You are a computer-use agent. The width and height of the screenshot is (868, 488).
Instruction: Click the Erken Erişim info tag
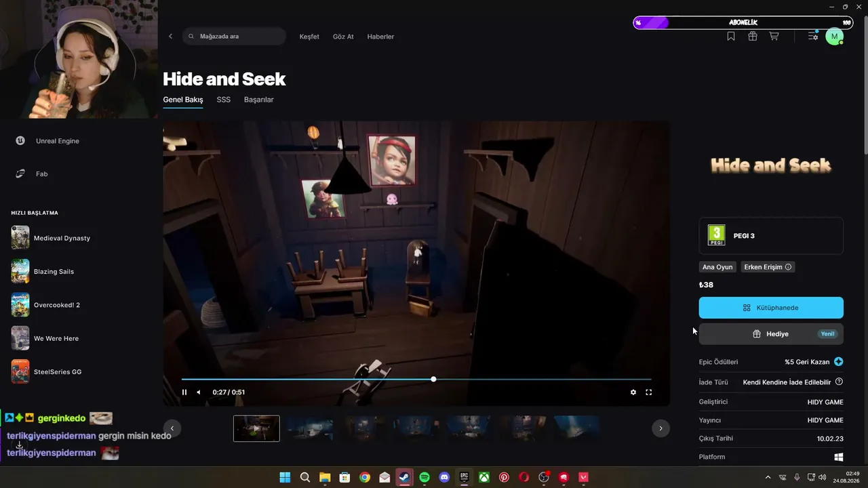[x=768, y=267]
